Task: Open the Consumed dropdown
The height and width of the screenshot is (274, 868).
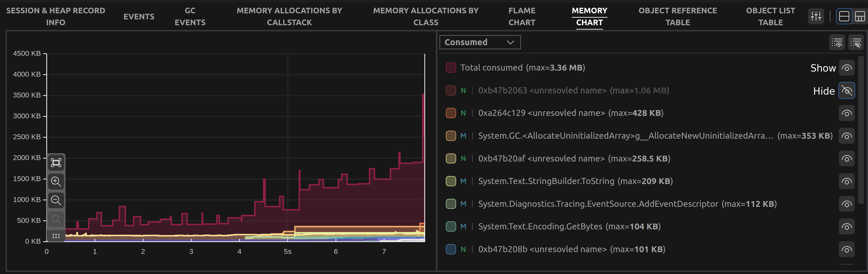Action: point(480,42)
